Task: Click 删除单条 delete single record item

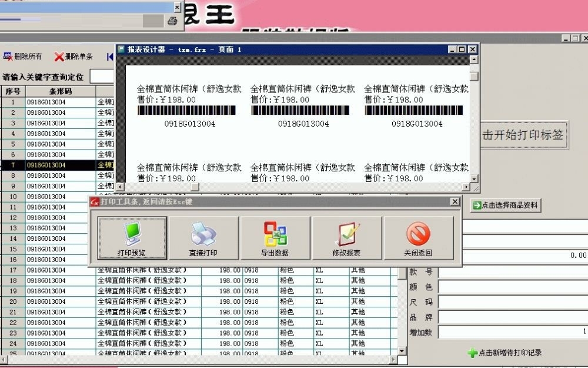Action: tap(73, 57)
